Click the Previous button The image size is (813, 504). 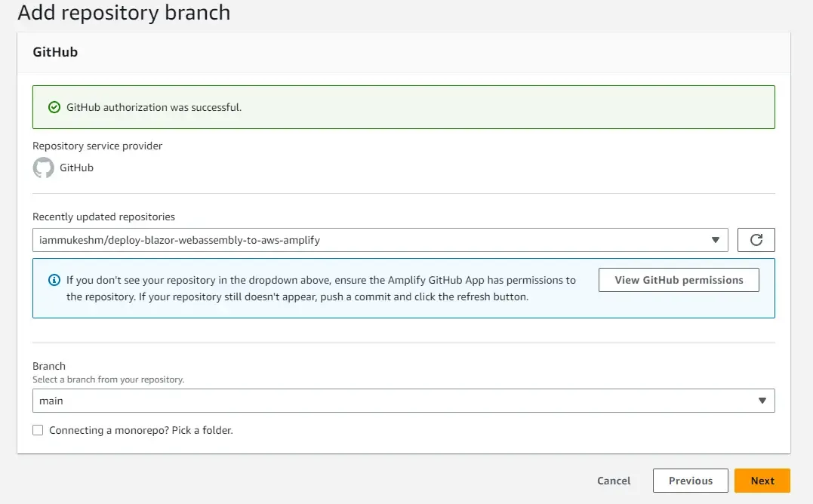690,481
